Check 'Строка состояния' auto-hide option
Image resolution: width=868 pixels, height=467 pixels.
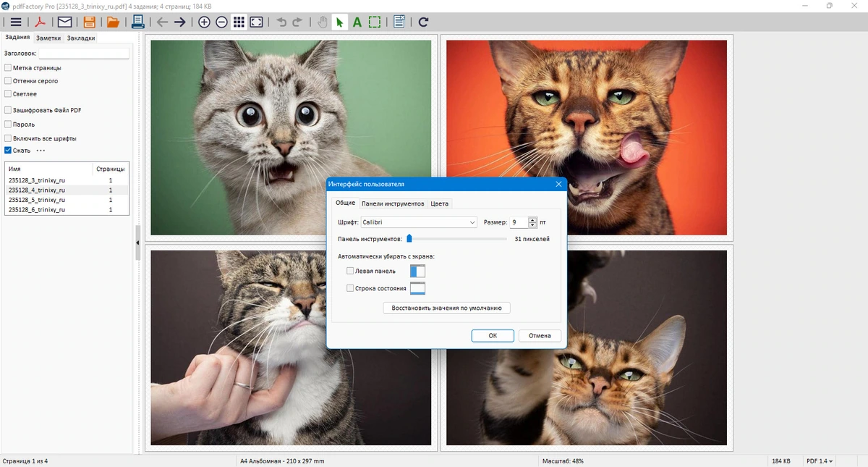pyautogui.click(x=350, y=288)
